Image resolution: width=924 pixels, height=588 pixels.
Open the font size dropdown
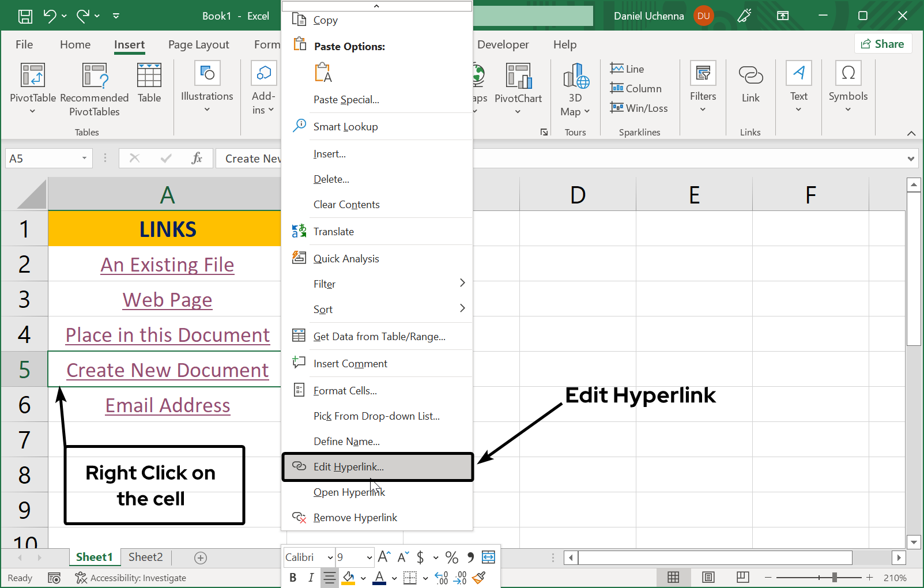(369, 557)
